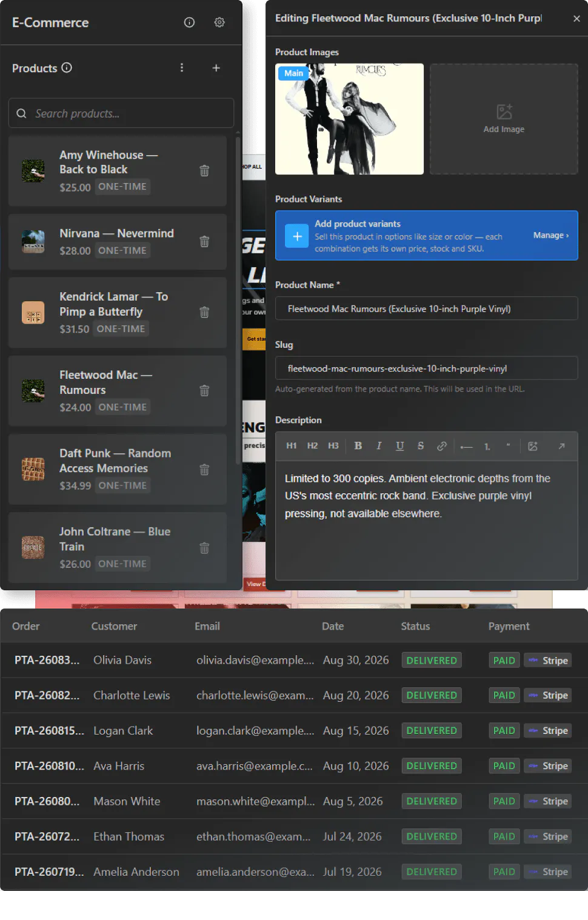
Task: Sort orders by Status column header
Action: click(x=415, y=626)
